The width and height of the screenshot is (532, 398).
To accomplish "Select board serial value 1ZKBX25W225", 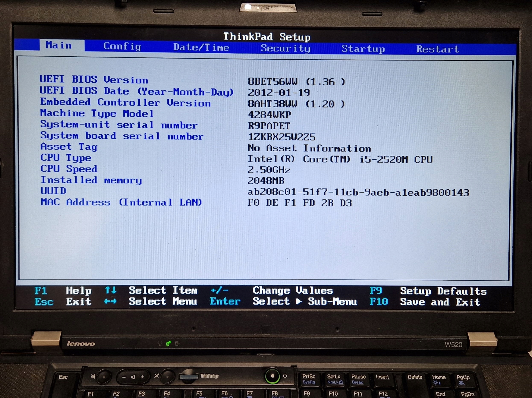I will pos(282,137).
